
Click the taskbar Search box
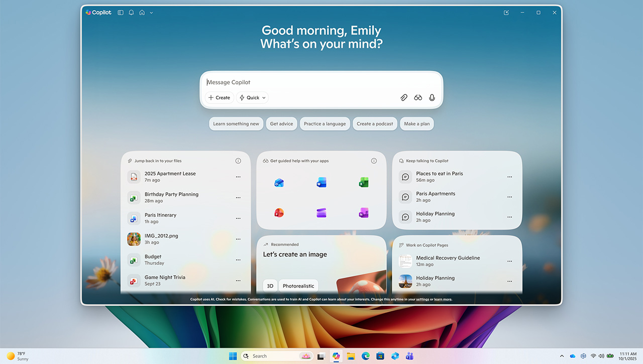[277, 356]
